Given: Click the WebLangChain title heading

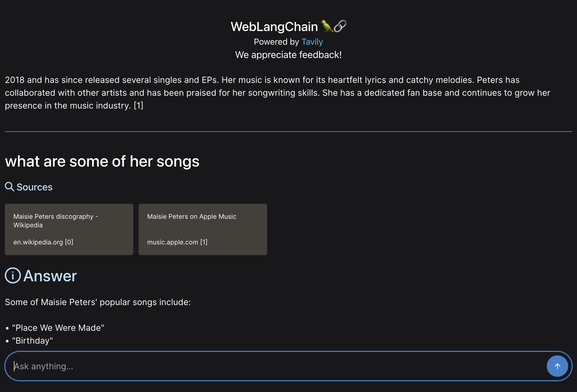Looking at the screenshot, I should coord(274,27).
